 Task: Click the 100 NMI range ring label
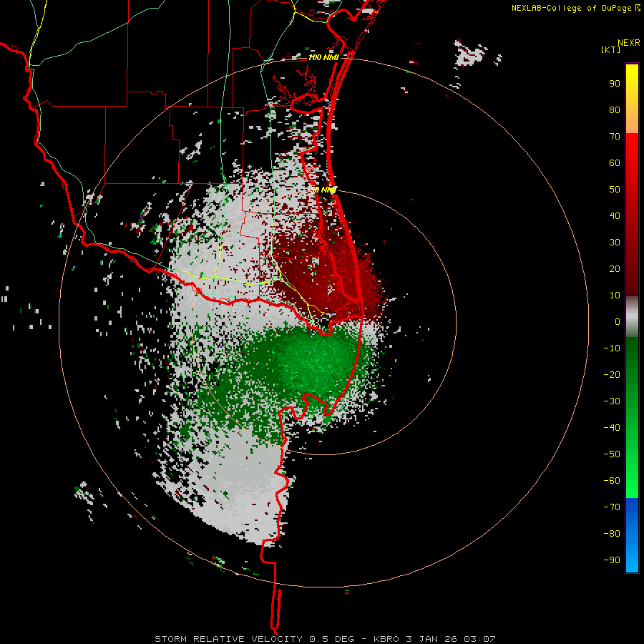click(x=323, y=57)
